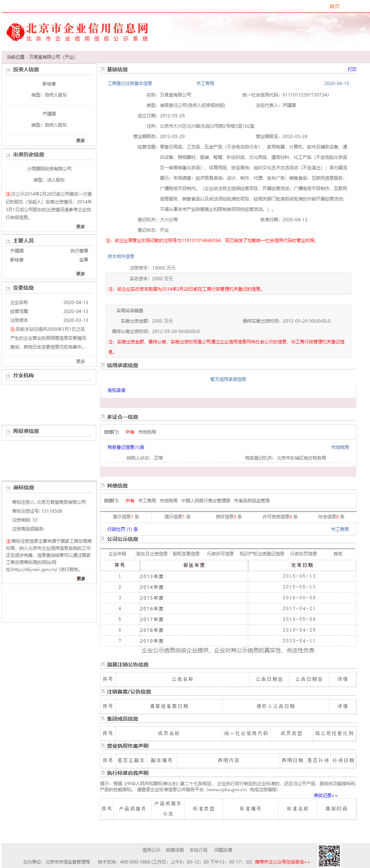Open 行政处罚 (1) 条 link
370x868 pixels.
coord(123,529)
